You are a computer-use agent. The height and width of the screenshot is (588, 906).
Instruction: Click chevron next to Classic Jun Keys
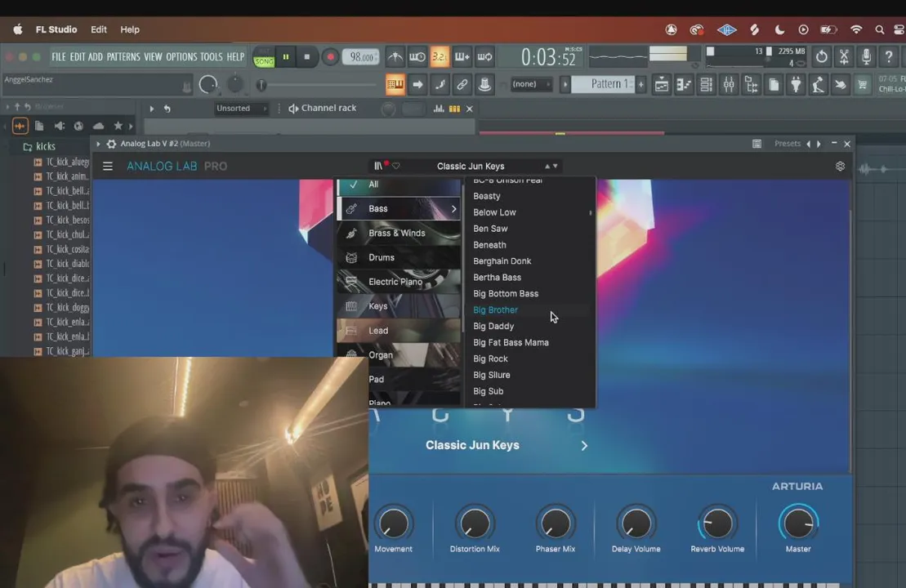(584, 446)
